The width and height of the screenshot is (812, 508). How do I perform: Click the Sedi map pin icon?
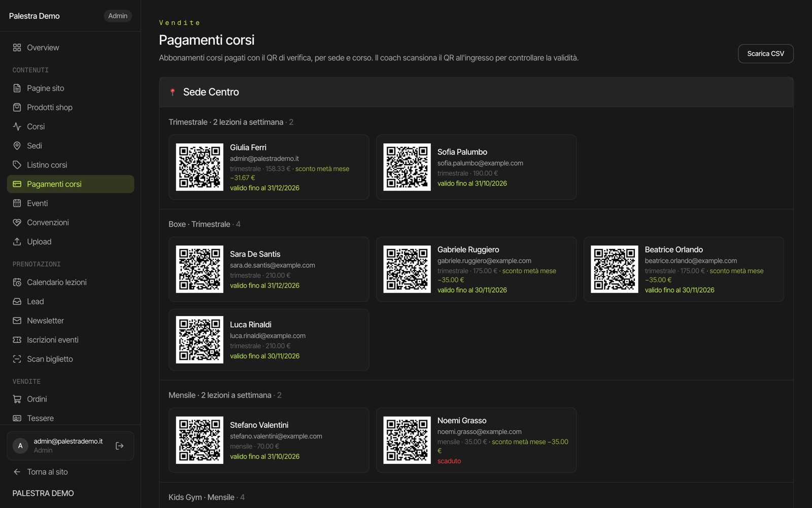pyautogui.click(x=17, y=146)
